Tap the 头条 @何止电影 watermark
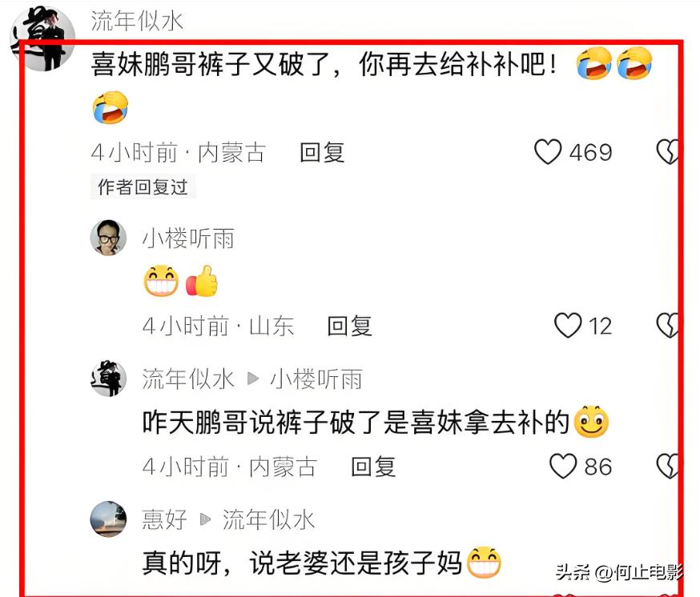The width and height of the screenshot is (700, 597). coord(619,572)
